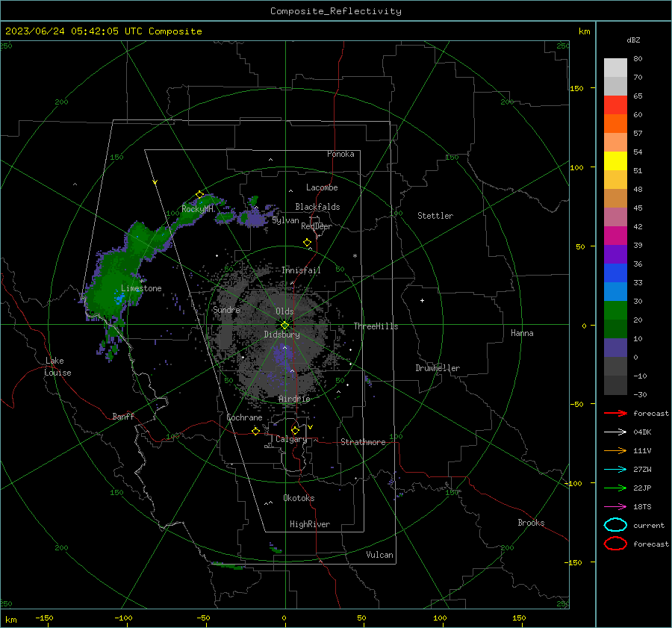Click the green 22JP arrow in legend
The image size is (672, 628).
coord(615,488)
